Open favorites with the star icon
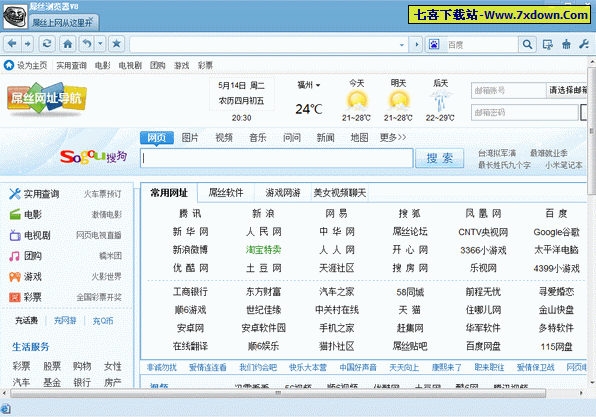This screenshot has width=596, height=417. point(116,44)
